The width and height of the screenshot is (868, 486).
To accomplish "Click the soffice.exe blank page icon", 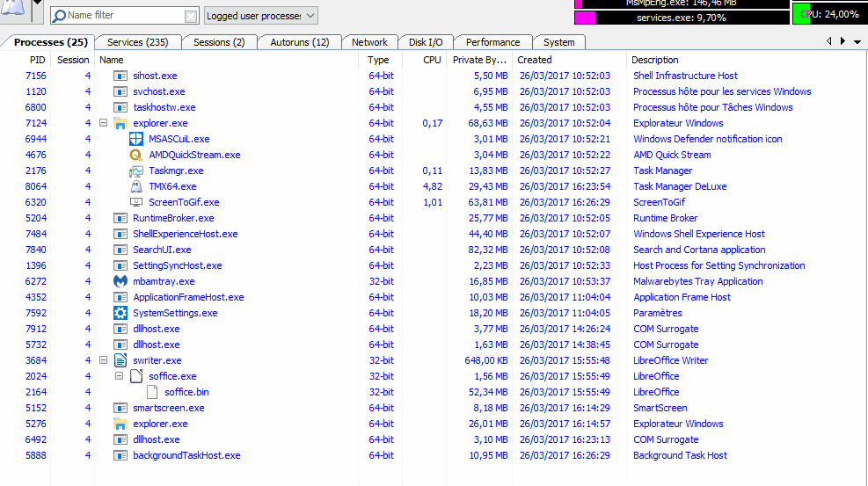I will click(136, 376).
